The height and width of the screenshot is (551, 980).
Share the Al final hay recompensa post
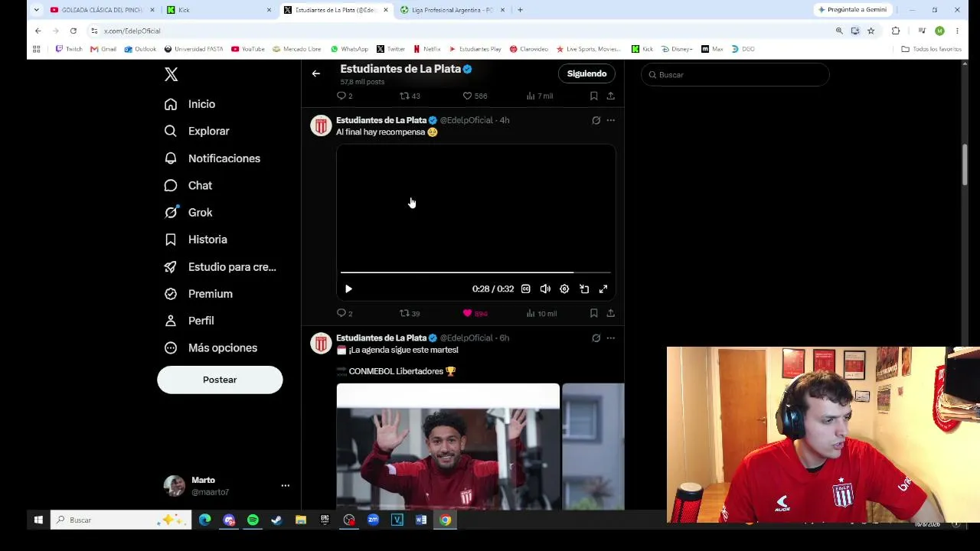point(610,313)
